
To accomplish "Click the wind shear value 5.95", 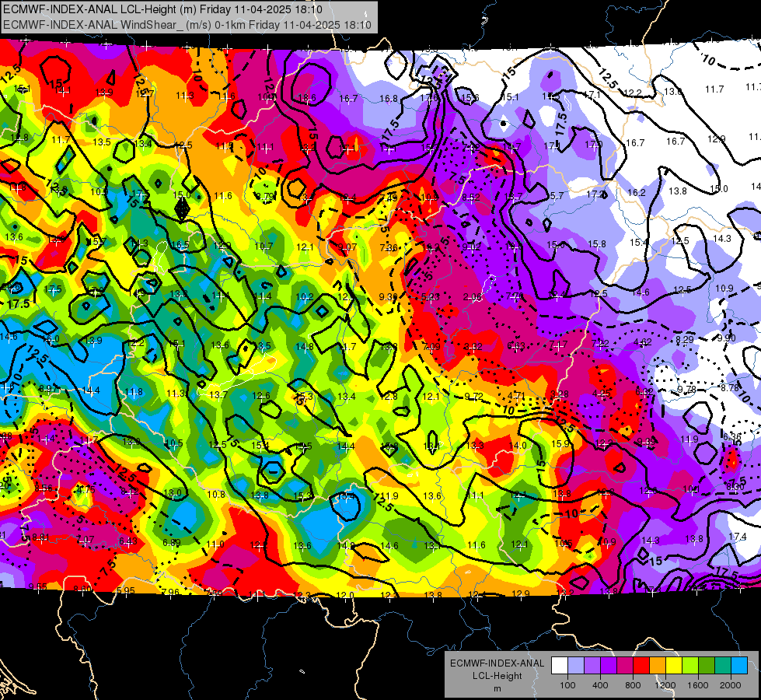I will pyautogui.click(x=126, y=590).
